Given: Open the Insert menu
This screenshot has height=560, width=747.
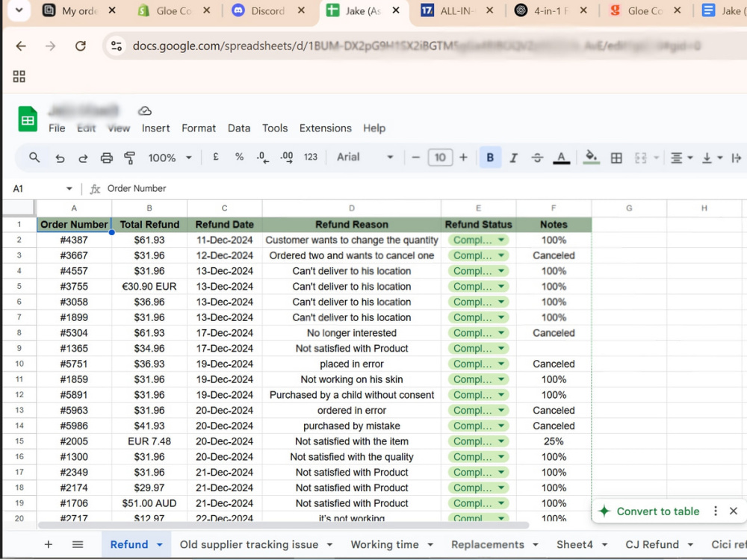Looking at the screenshot, I should click(x=155, y=128).
